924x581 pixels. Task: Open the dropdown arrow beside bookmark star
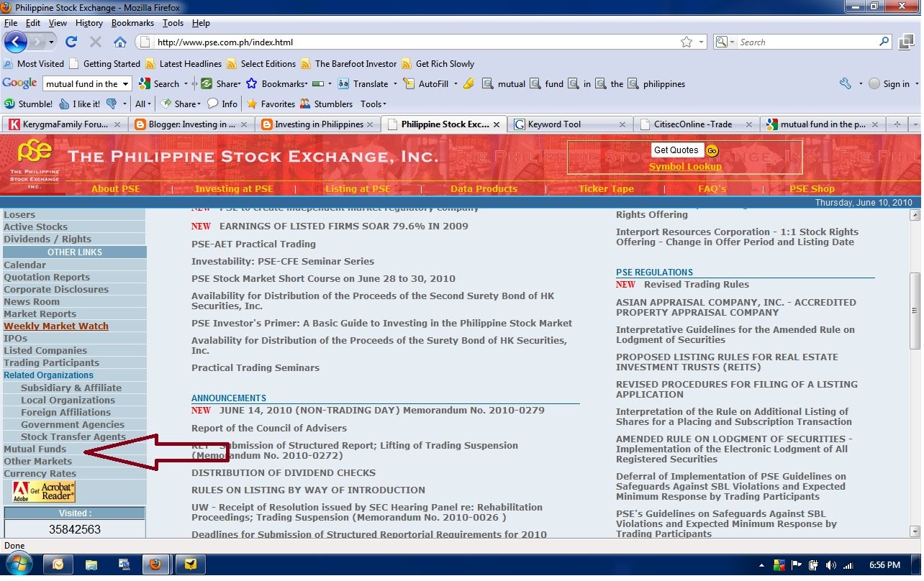pos(702,42)
